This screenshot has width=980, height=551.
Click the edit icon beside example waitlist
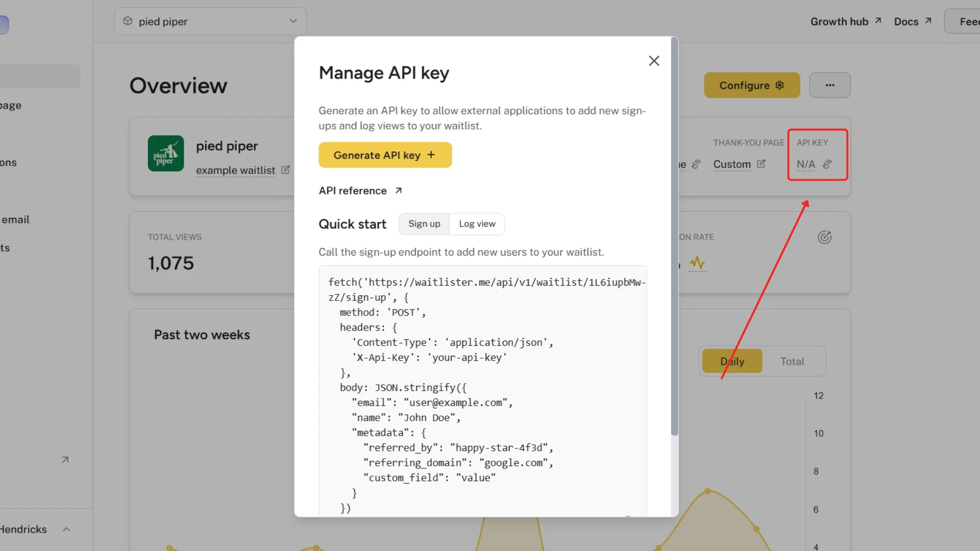(285, 170)
